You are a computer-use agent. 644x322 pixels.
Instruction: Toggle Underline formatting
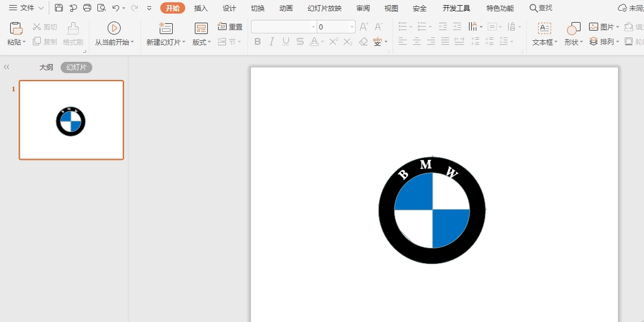point(286,41)
